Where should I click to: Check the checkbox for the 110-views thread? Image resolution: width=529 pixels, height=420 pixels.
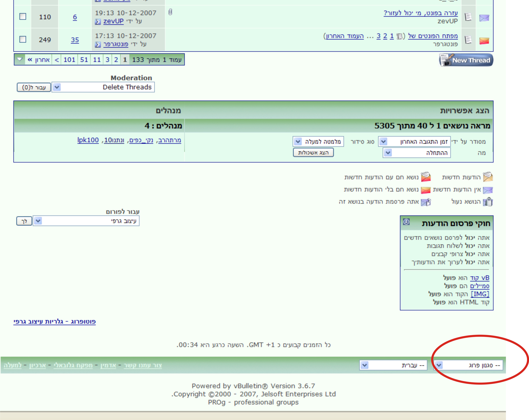click(23, 16)
